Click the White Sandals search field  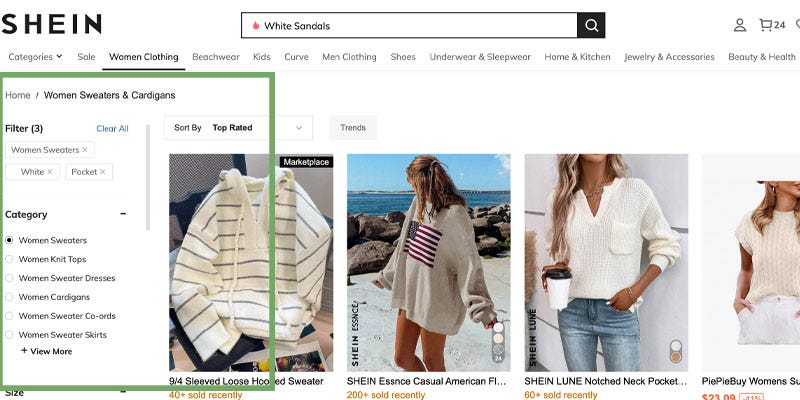(x=409, y=26)
